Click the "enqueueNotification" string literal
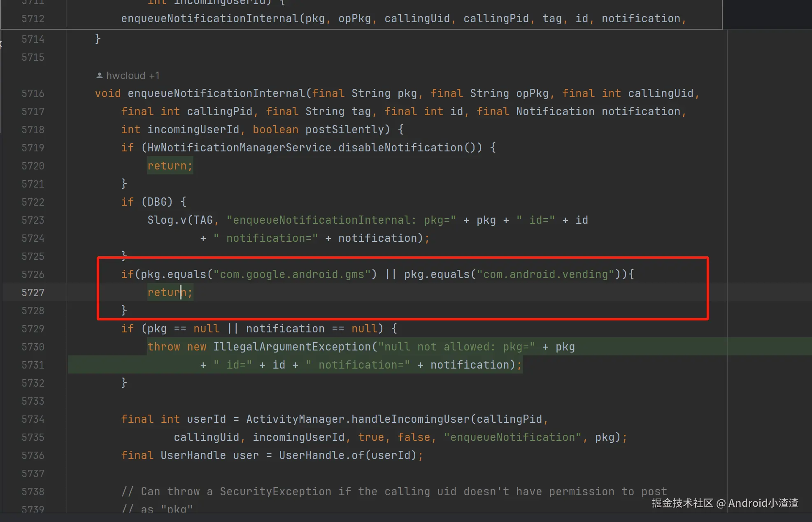The height and width of the screenshot is (522, 812). tap(512, 437)
